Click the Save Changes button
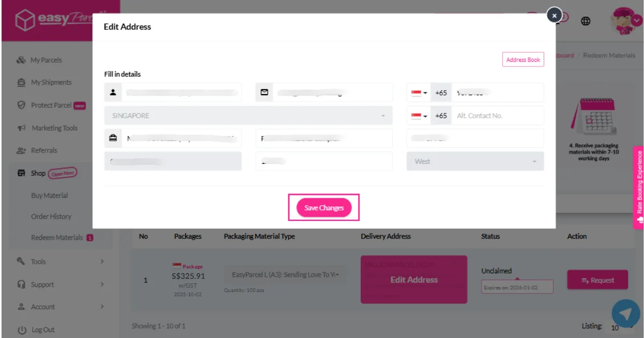644x338 pixels. [324, 208]
